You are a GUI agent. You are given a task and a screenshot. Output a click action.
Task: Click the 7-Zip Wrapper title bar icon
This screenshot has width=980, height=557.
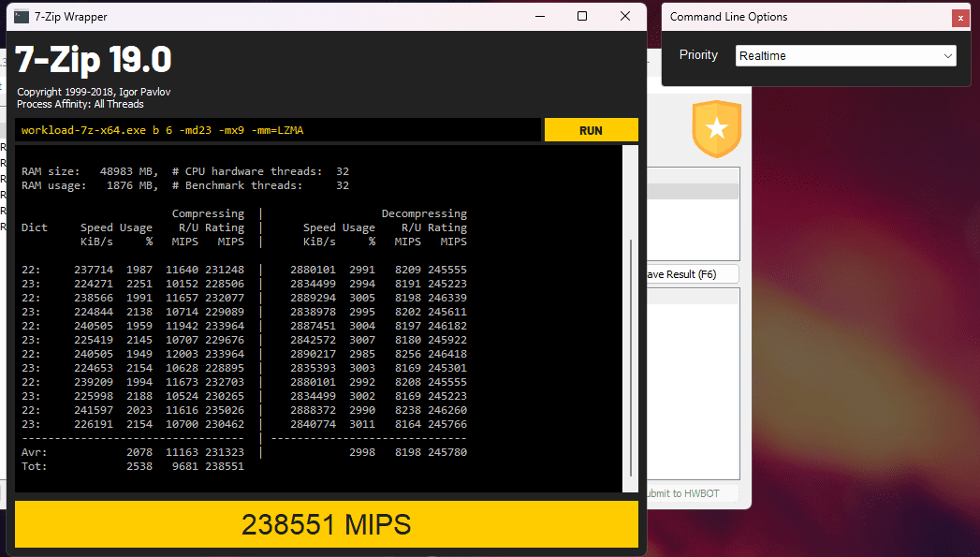click(22, 17)
